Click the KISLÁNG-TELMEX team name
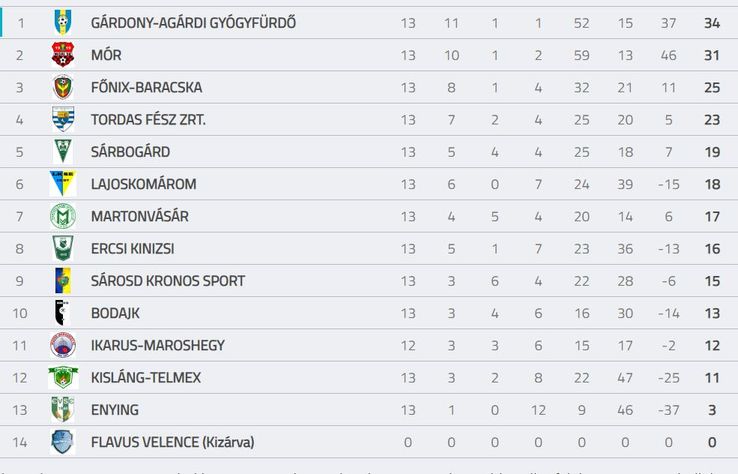The image size is (738, 474). click(146, 378)
